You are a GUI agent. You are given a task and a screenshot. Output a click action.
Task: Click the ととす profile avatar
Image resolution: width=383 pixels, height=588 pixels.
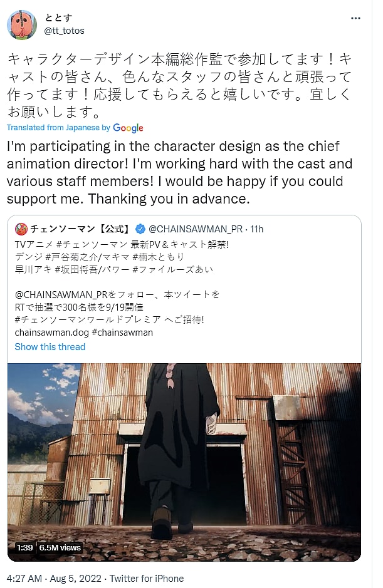pyautogui.click(x=22, y=24)
